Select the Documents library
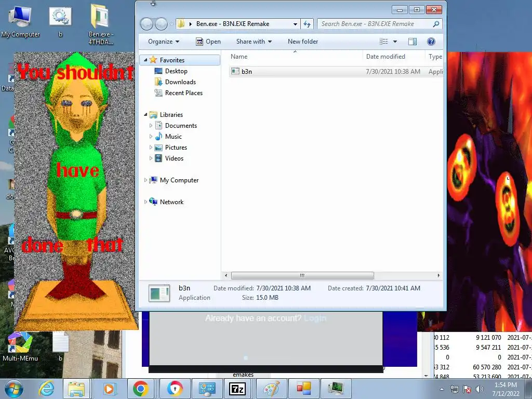This screenshot has height=399, width=532. click(181, 126)
